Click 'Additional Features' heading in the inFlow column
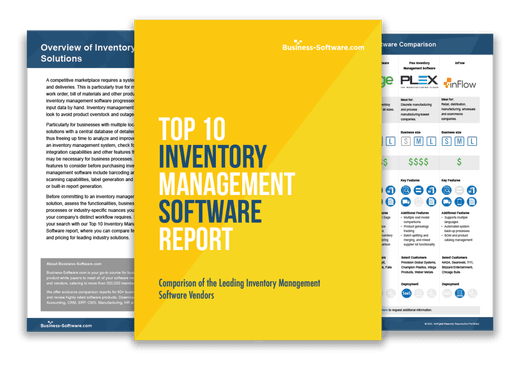 (455, 213)
